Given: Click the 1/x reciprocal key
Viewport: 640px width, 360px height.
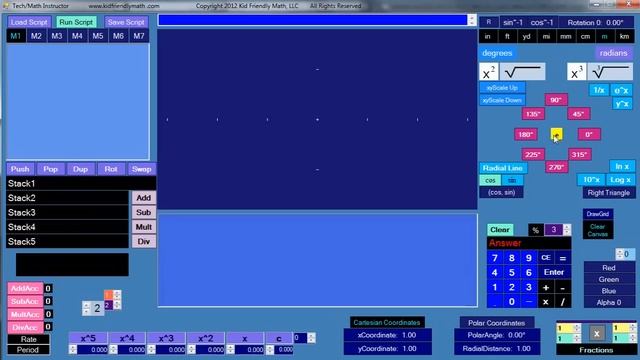Looking at the screenshot, I should [x=599, y=90].
